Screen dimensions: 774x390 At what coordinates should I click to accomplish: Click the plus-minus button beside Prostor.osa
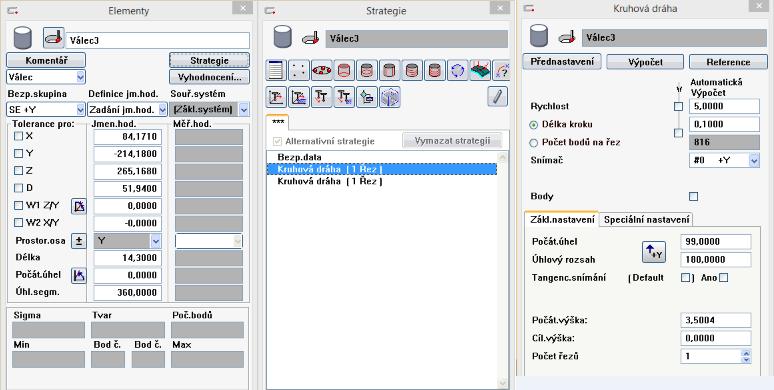(x=79, y=241)
